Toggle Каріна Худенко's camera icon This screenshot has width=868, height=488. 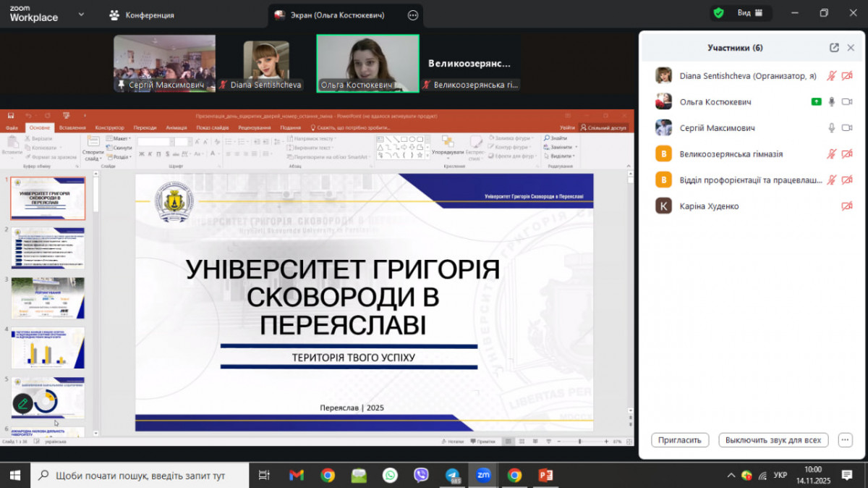[847, 206]
